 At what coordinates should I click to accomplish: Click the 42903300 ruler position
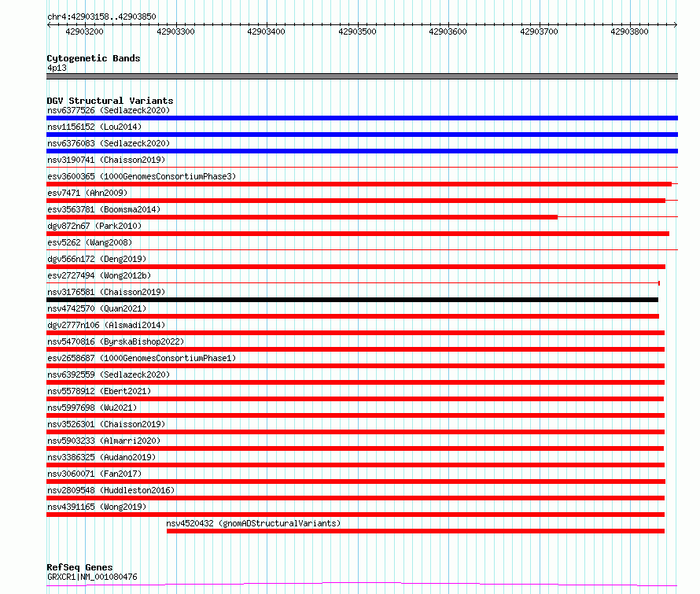click(175, 31)
